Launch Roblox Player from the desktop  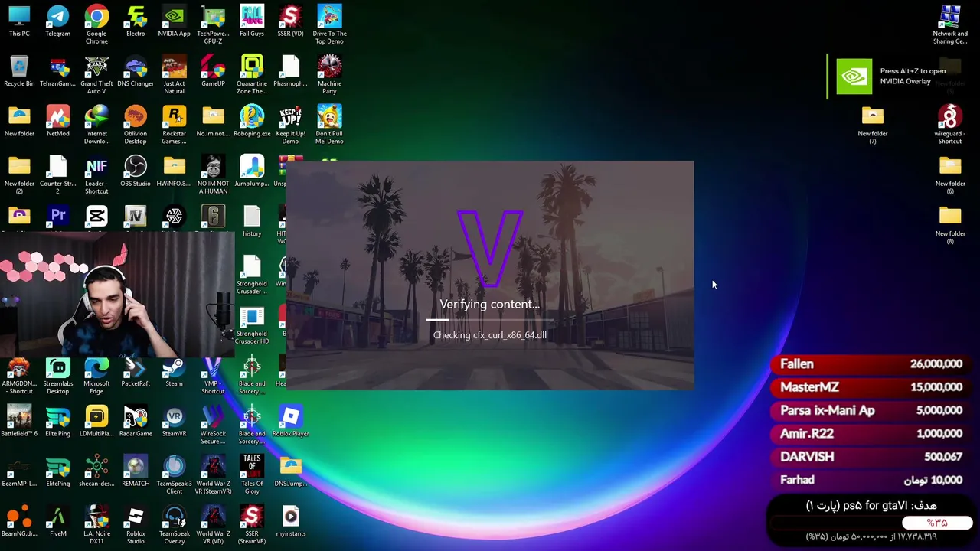coord(290,421)
